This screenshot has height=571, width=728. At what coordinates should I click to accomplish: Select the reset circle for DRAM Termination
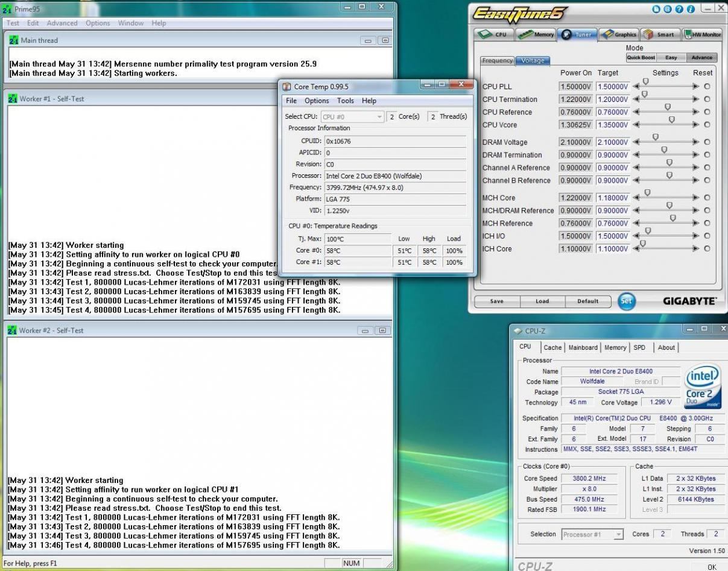[707, 155]
